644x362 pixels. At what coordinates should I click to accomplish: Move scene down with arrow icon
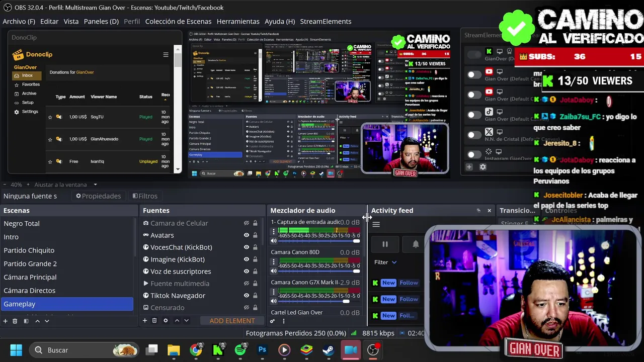[x=47, y=321]
